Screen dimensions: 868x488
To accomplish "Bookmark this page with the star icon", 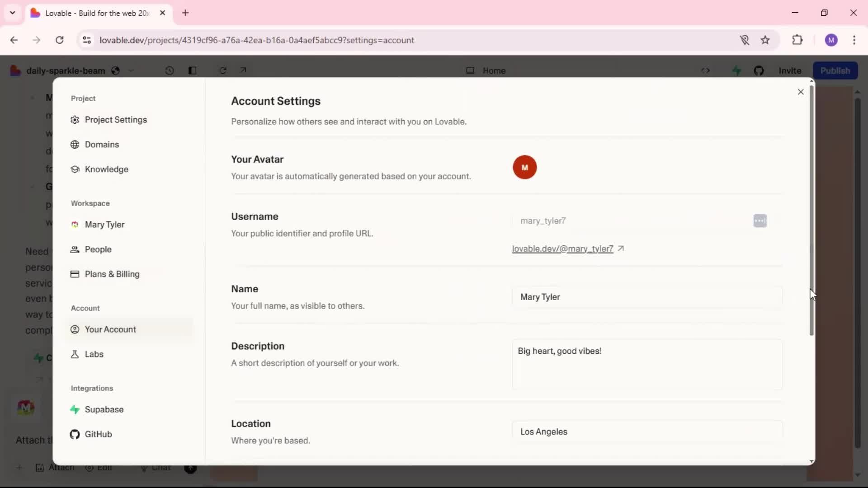I will [x=765, y=40].
